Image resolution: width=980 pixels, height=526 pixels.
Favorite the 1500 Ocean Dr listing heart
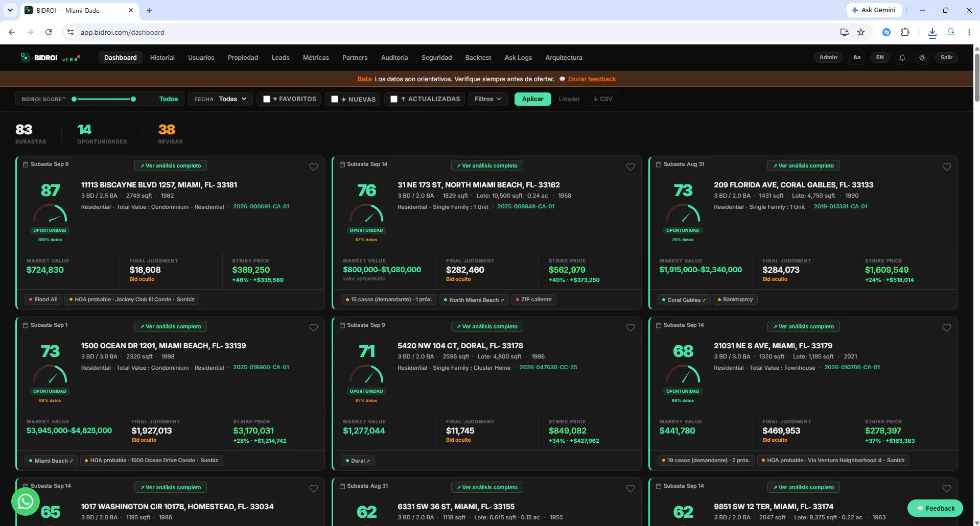[314, 328]
